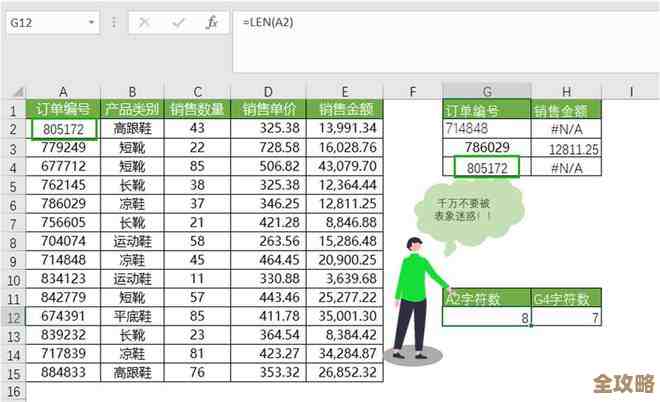
Task: Select row 16 header
Action: pos(13,391)
